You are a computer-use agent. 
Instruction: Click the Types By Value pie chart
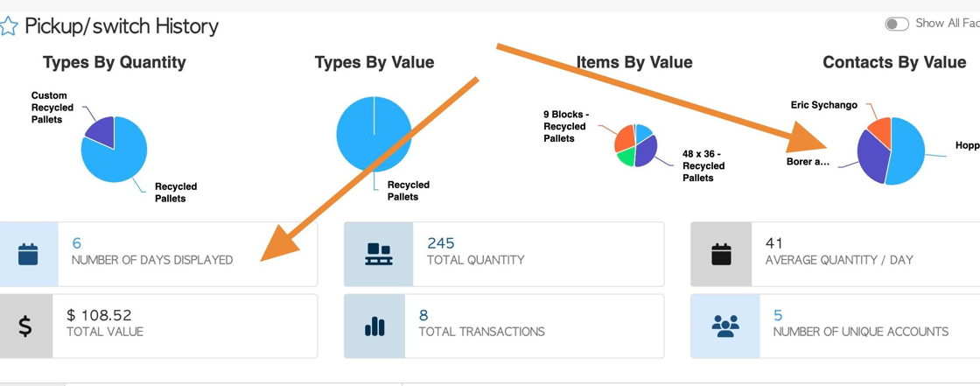pyautogui.click(x=374, y=134)
